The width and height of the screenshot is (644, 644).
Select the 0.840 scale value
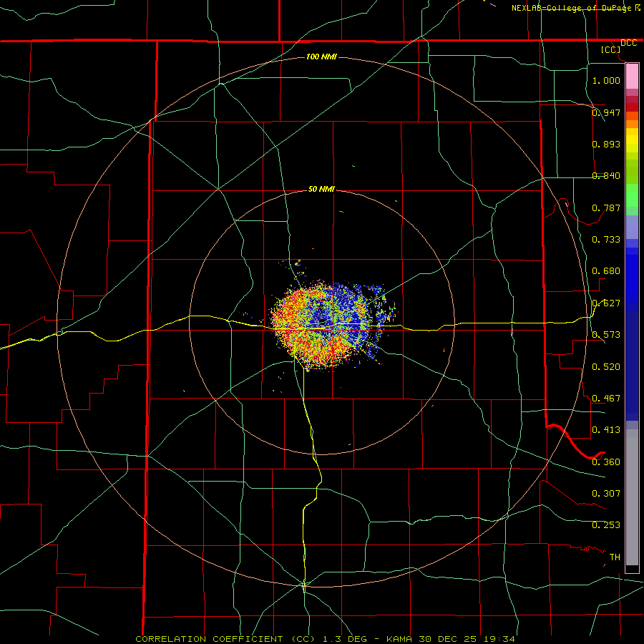point(606,176)
